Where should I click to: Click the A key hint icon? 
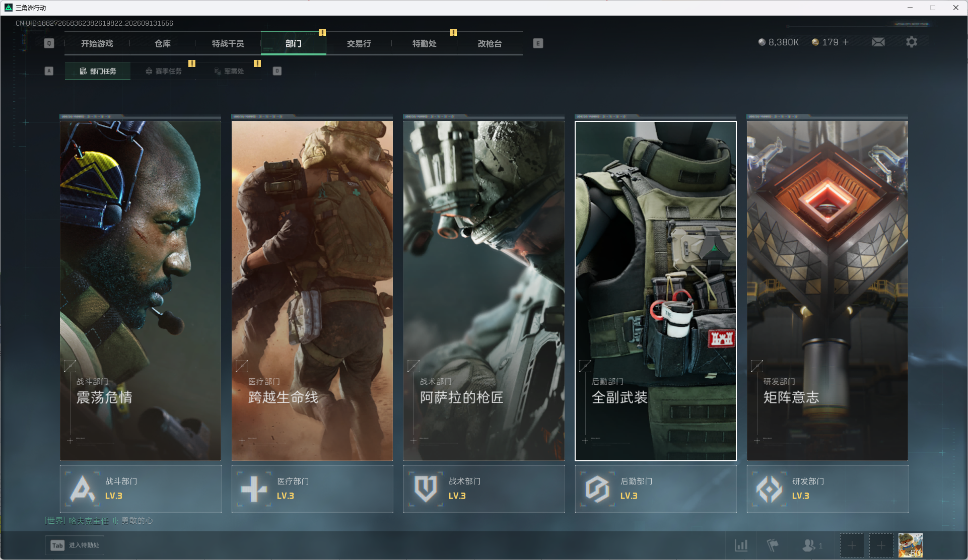pyautogui.click(x=49, y=71)
